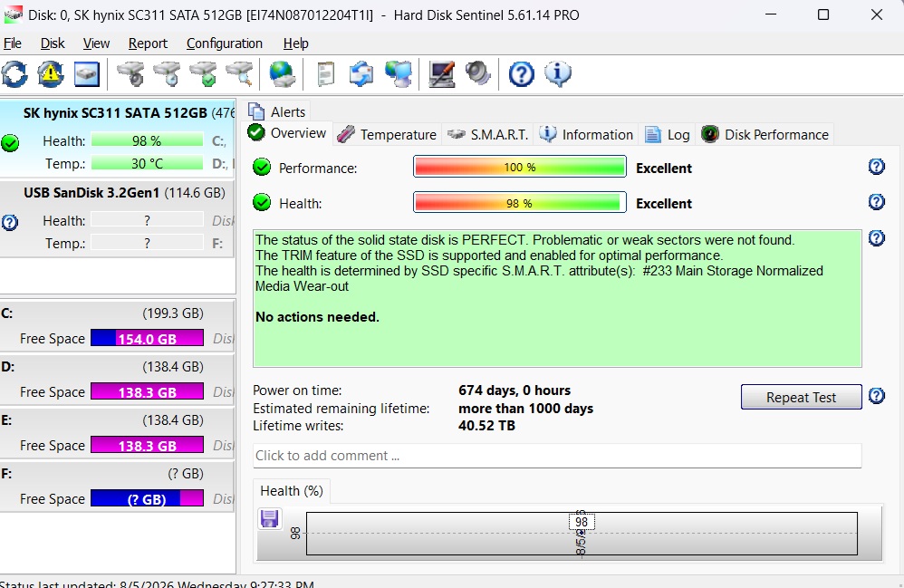Click the Repeat Test button
The image size is (904, 588).
pos(801,397)
